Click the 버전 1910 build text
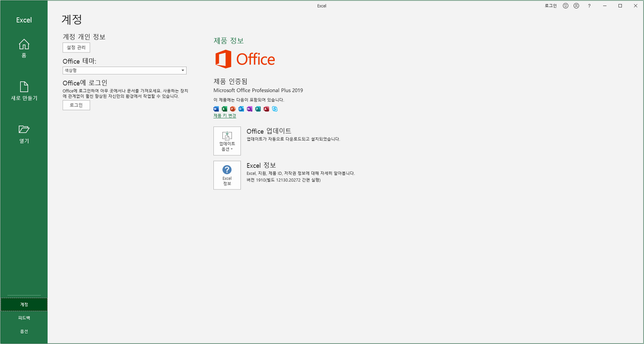This screenshot has width=644, height=344. tap(283, 180)
